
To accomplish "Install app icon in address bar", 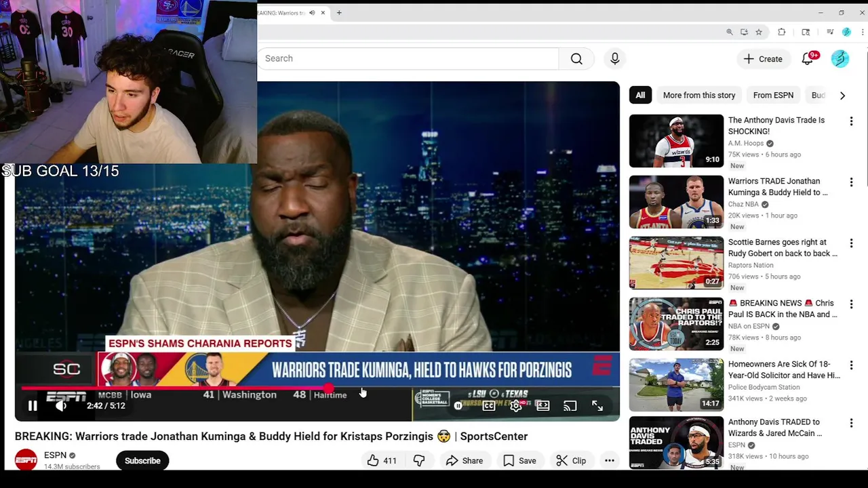I will tap(745, 32).
